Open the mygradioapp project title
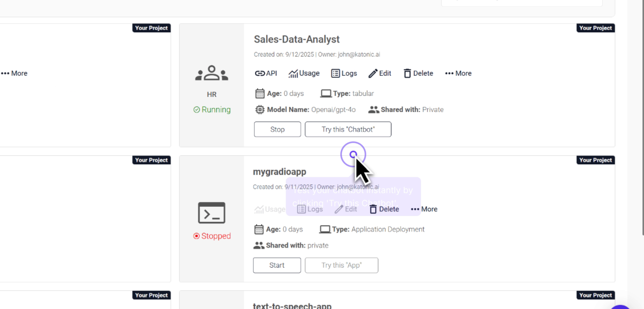 pos(279,172)
